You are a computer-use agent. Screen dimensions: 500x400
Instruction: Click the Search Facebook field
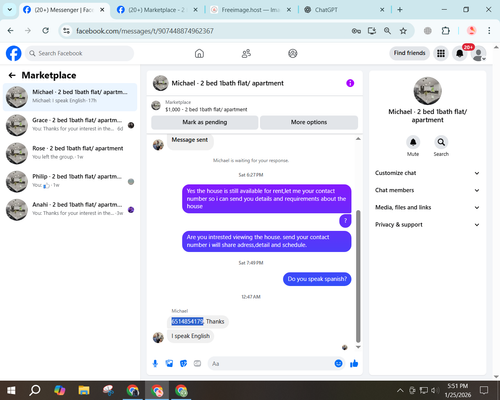tap(80, 53)
